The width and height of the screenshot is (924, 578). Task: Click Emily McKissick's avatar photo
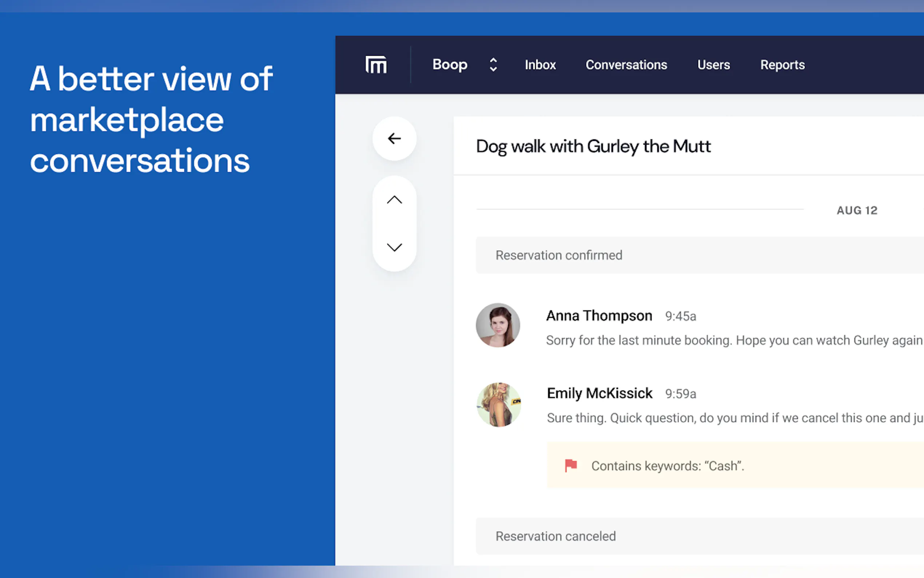click(498, 404)
